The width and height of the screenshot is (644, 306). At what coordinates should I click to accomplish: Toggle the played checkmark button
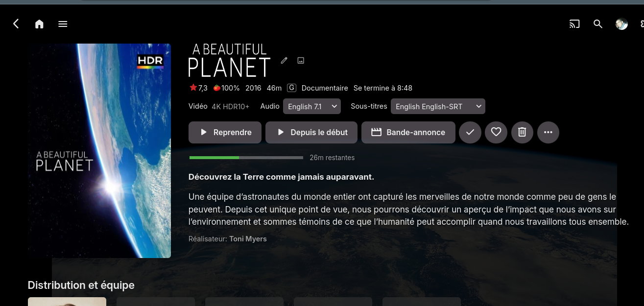click(x=470, y=132)
